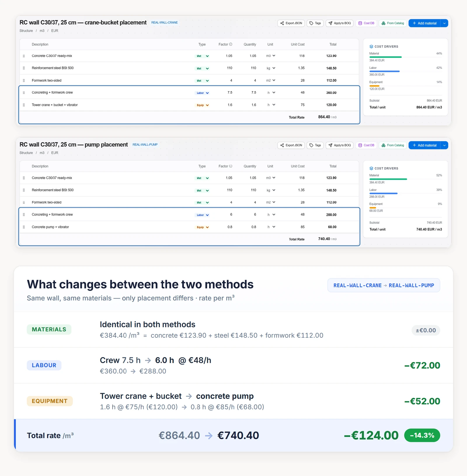
Task: Click drag handle of pump Formwork two-sided row
Action: coord(24,202)
